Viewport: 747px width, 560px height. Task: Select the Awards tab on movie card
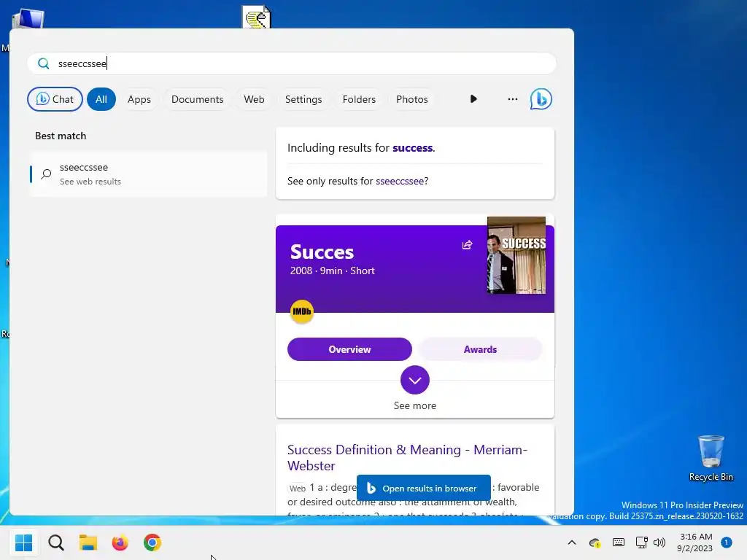(x=480, y=349)
